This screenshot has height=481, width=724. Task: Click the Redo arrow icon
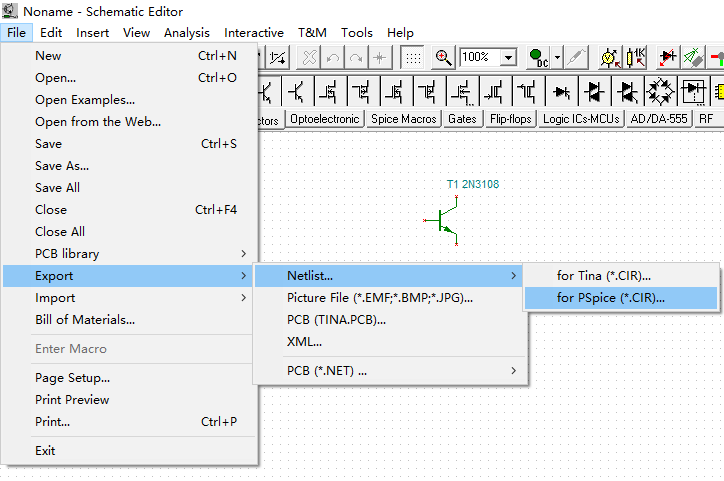pyautogui.click(x=356, y=58)
